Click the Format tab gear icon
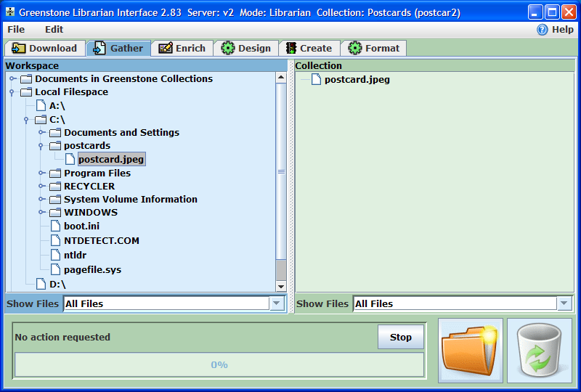 [355, 48]
